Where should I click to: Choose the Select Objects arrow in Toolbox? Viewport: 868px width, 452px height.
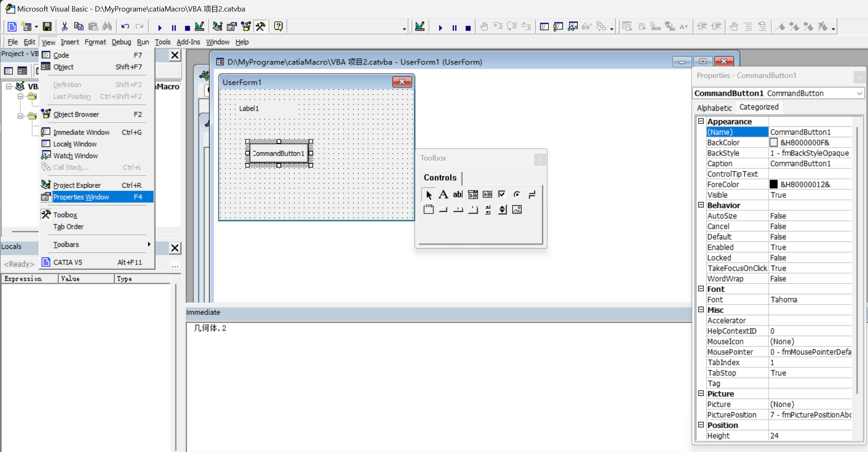tap(428, 195)
